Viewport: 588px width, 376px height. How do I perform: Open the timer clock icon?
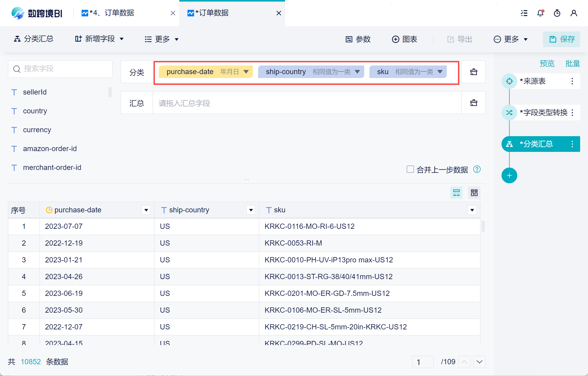557,13
